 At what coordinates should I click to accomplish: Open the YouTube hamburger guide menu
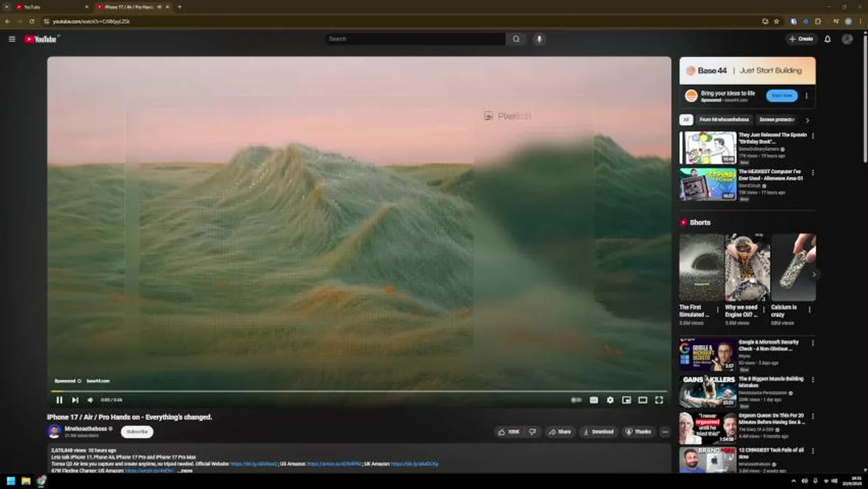pos(12,39)
